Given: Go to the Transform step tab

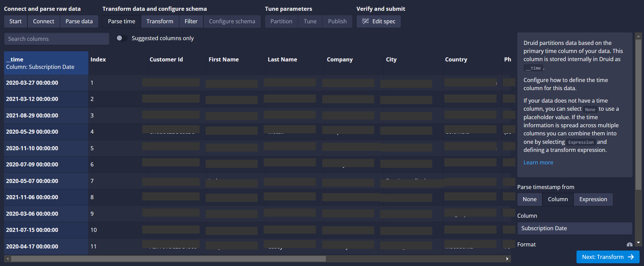Looking at the screenshot, I should pyautogui.click(x=160, y=21).
